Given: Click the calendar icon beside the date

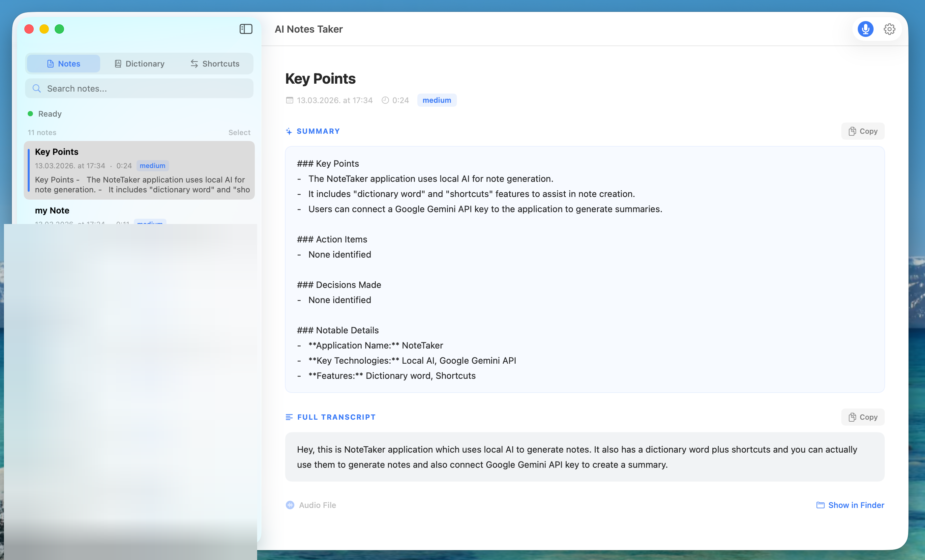Looking at the screenshot, I should [289, 100].
